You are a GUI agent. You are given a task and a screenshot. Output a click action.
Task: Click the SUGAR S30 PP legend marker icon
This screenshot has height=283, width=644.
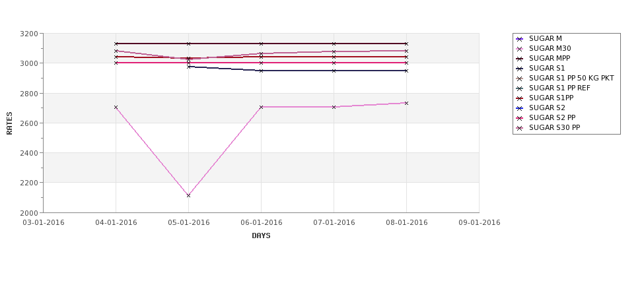point(520,128)
